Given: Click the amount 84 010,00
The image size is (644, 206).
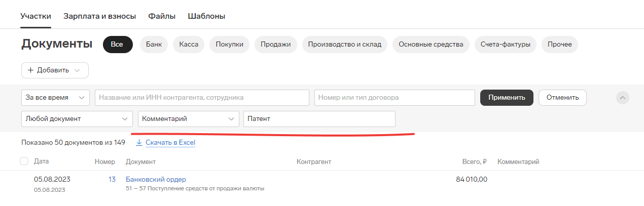Looking at the screenshot, I should click(472, 179).
